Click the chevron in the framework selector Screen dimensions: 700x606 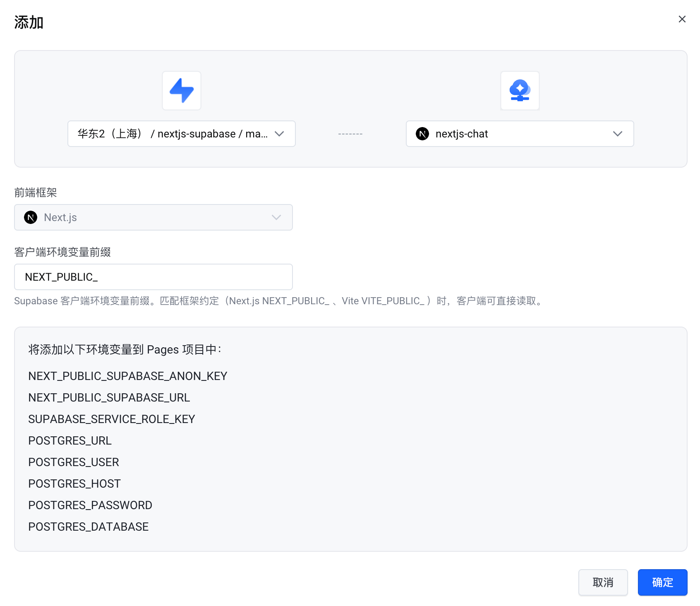tap(276, 217)
